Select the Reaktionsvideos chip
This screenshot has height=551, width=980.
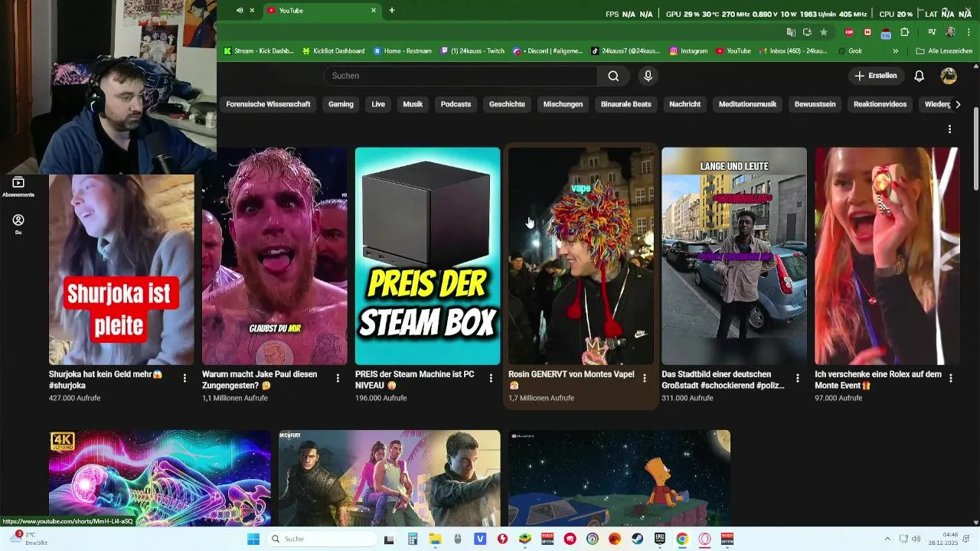(x=880, y=104)
